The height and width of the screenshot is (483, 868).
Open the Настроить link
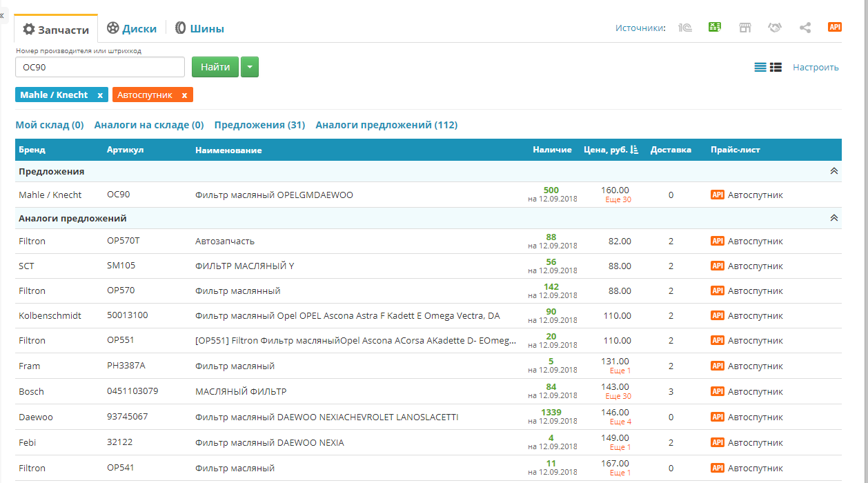tap(816, 68)
